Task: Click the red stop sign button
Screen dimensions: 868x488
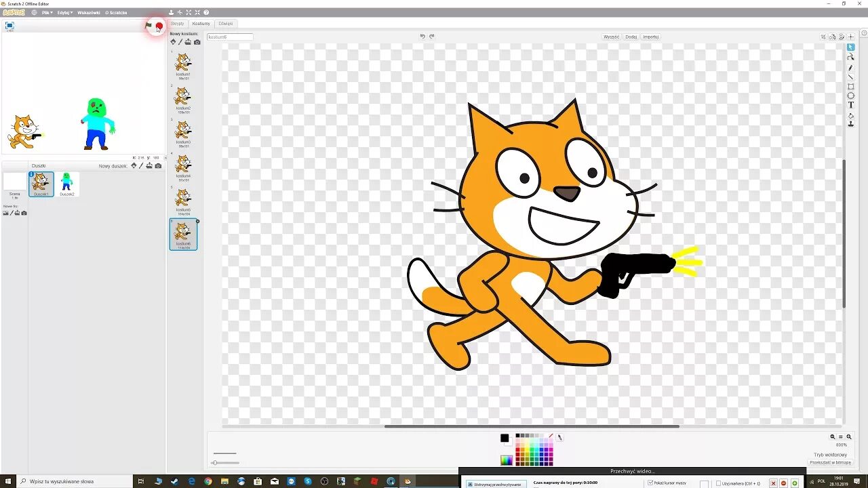Action: 159,26
